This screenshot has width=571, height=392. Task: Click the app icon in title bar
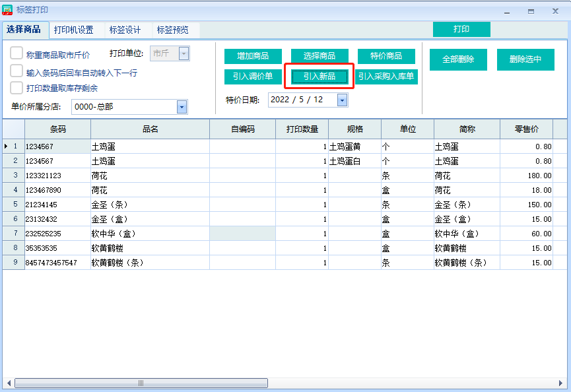tap(8, 10)
